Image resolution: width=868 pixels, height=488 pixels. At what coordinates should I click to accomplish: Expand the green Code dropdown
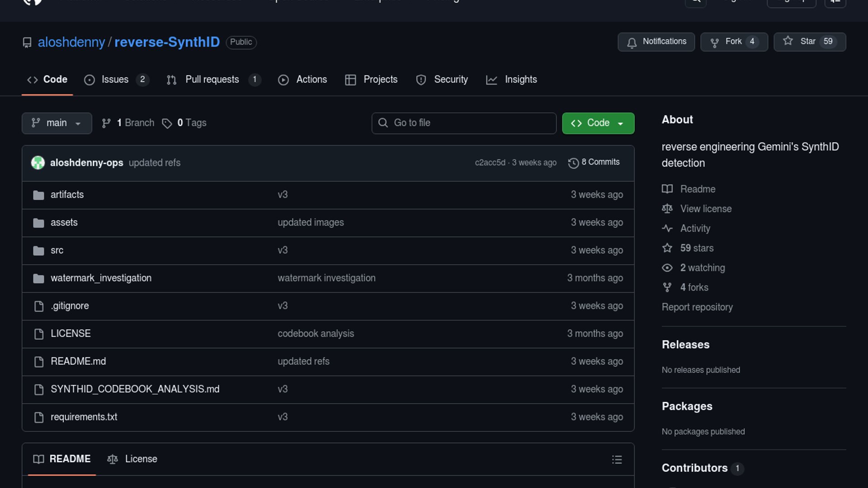[x=598, y=123]
